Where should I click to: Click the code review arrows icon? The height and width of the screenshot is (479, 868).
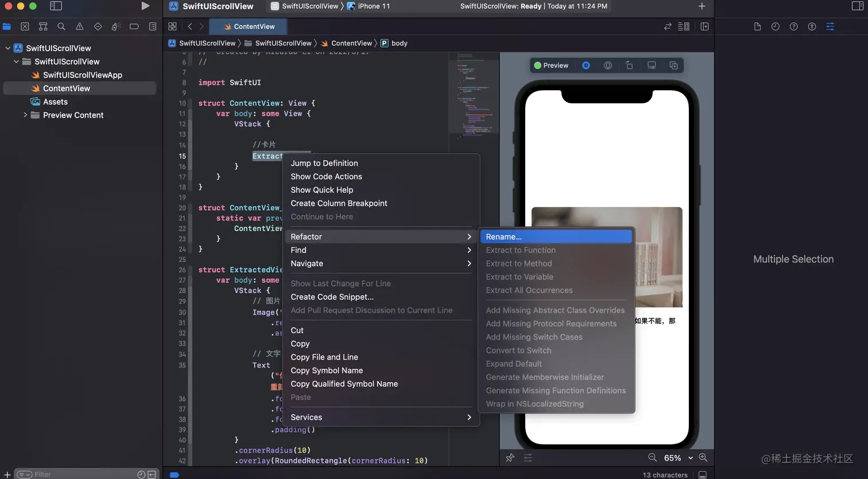[668, 26]
